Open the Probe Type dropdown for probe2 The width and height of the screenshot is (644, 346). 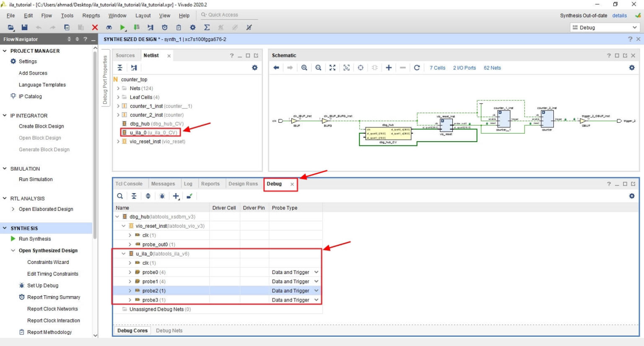[x=317, y=290]
